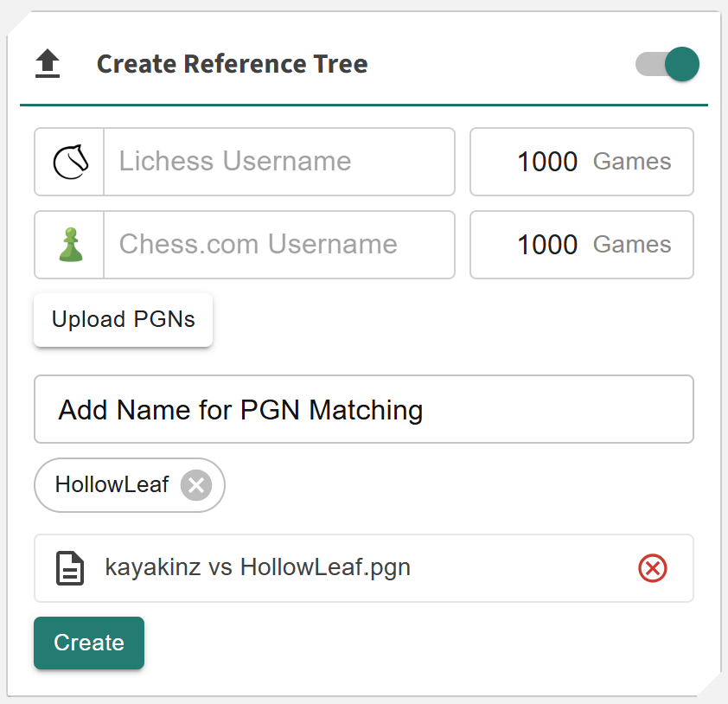Click the Add Name for PGN Matching field
This screenshot has width=728, height=704.
(363, 409)
